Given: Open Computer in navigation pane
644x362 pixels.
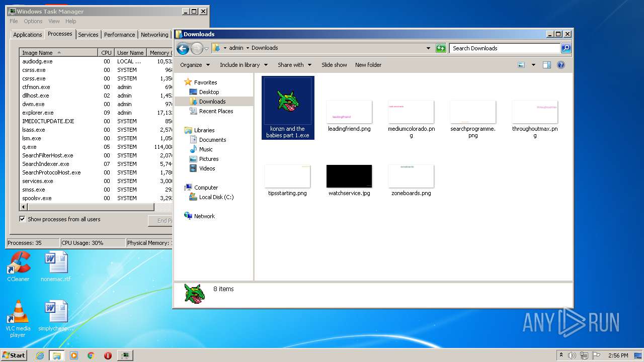Looking at the screenshot, I should [x=206, y=188].
